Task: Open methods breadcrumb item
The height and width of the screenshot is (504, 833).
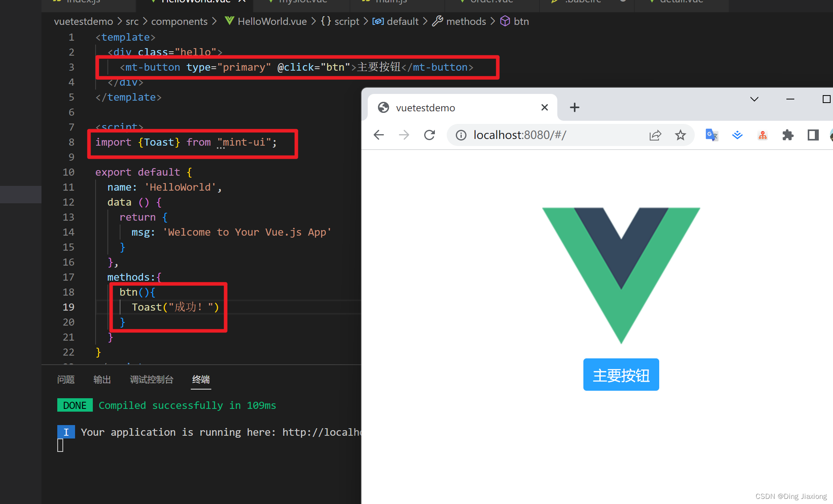Action: [466, 21]
